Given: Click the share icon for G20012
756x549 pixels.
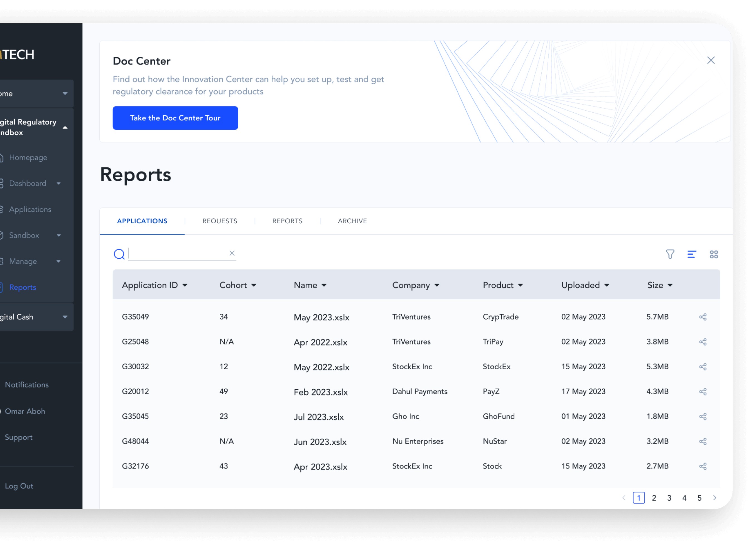Looking at the screenshot, I should (x=704, y=391).
